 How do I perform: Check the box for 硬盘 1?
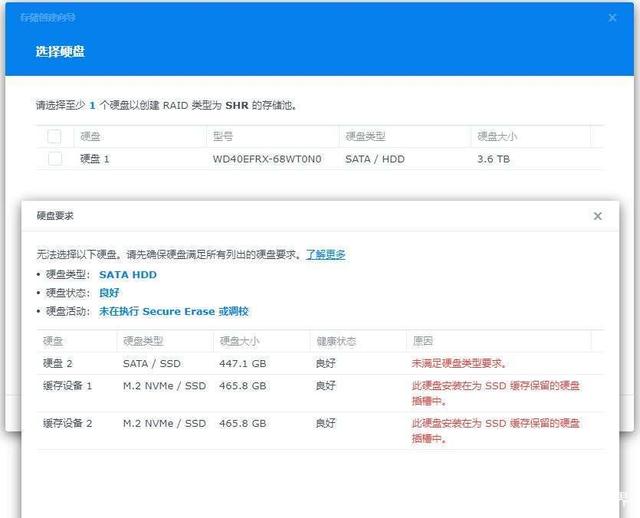[x=54, y=159]
